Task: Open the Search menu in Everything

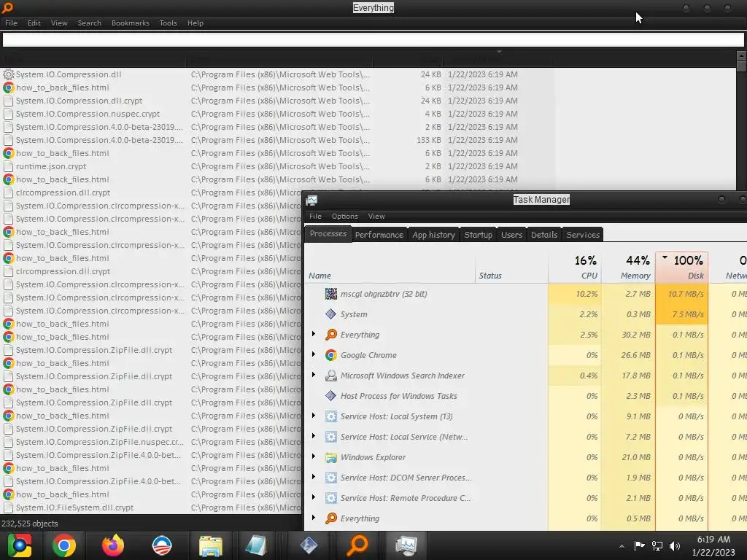Action: [x=89, y=23]
